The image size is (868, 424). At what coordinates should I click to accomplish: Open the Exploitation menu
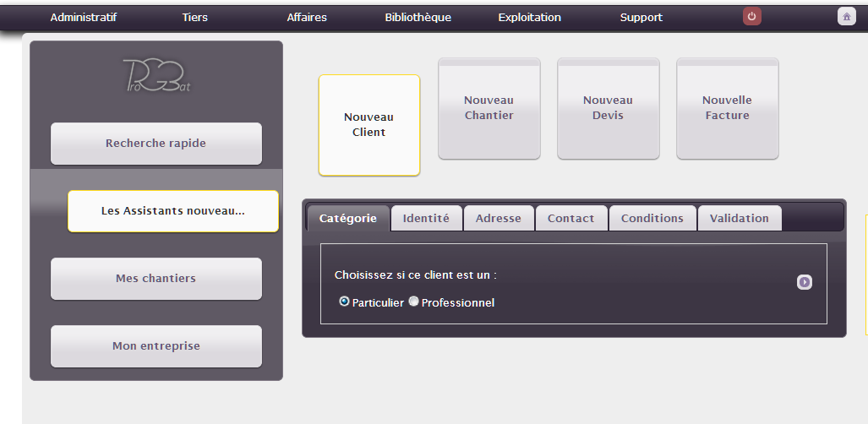point(529,18)
